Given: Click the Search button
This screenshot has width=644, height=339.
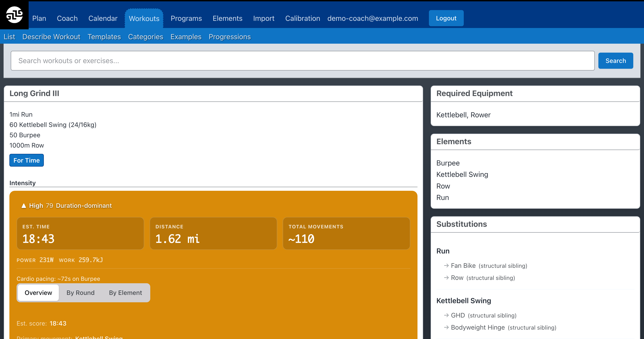Looking at the screenshot, I should point(616,61).
